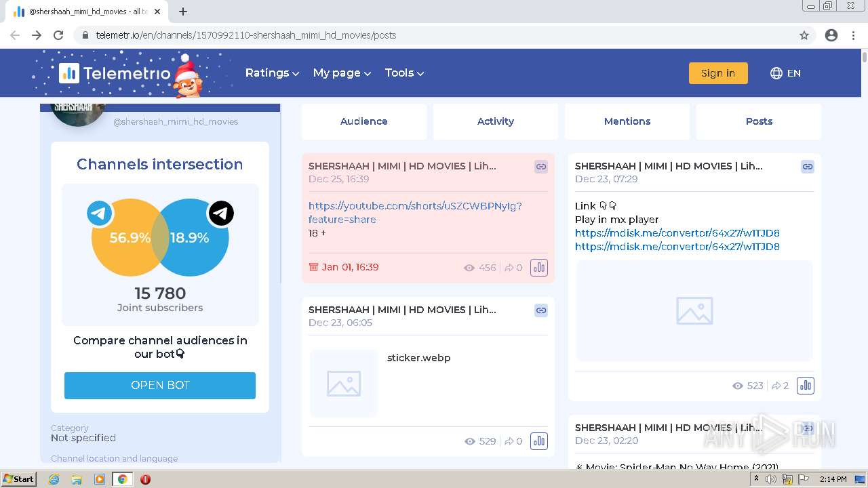
Task: Switch to the Activity tab
Action: coord(496,121)
